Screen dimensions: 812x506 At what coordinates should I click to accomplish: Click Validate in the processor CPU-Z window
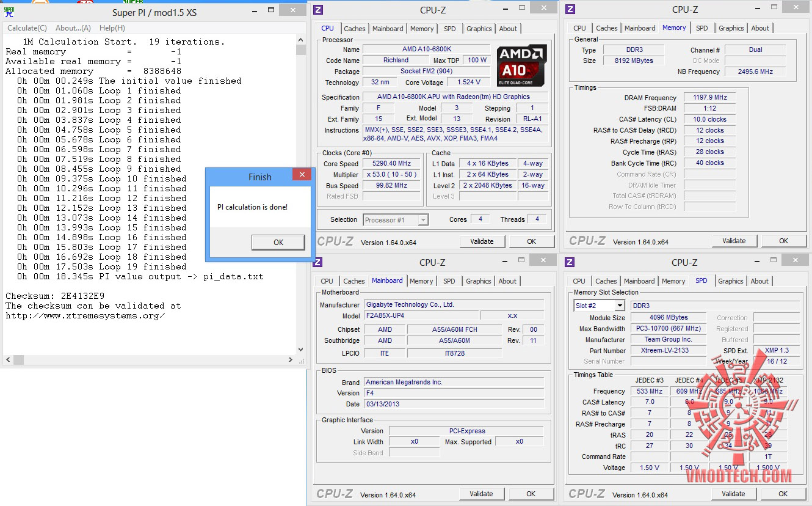482,241
